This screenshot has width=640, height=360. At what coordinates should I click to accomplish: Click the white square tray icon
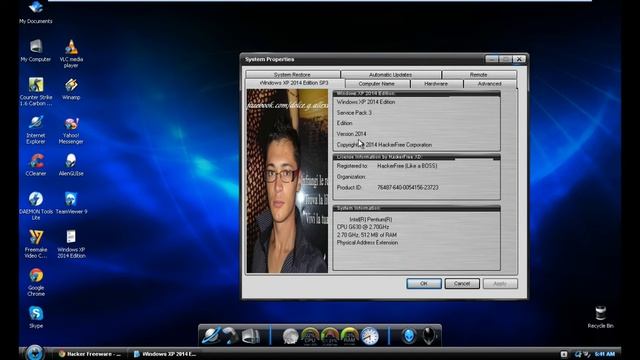[564, 354]
